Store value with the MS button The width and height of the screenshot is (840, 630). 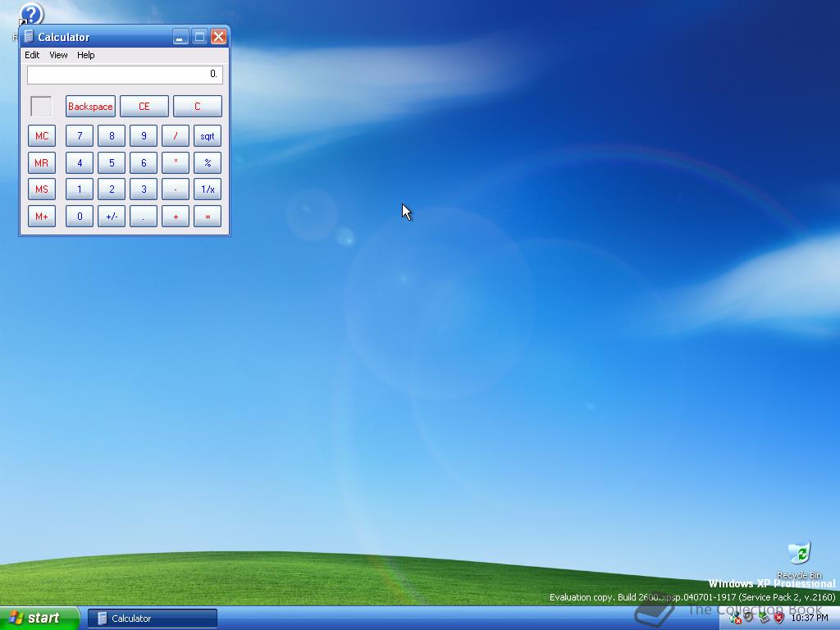[42, 189]
